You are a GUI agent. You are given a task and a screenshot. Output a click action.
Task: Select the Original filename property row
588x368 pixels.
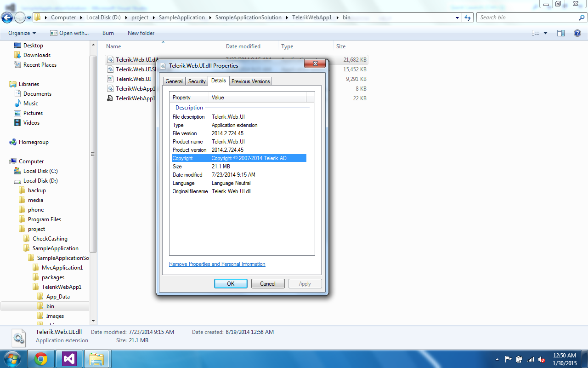tap(239, 191)
